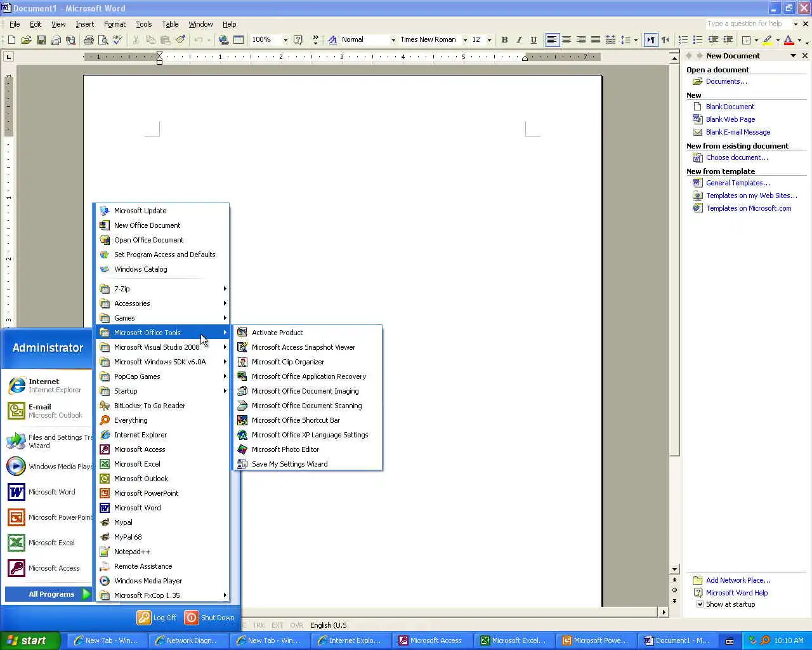Open Microsoft Excel in programs list
This screenshot has width=812, height=650.
click(x=162, y=464)
